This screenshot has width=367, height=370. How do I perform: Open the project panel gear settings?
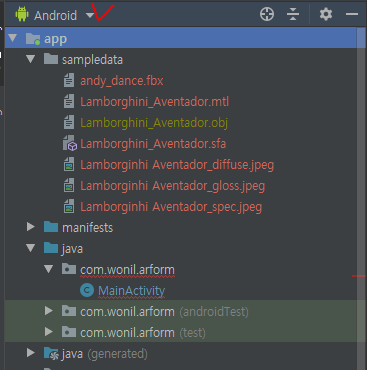326,14
